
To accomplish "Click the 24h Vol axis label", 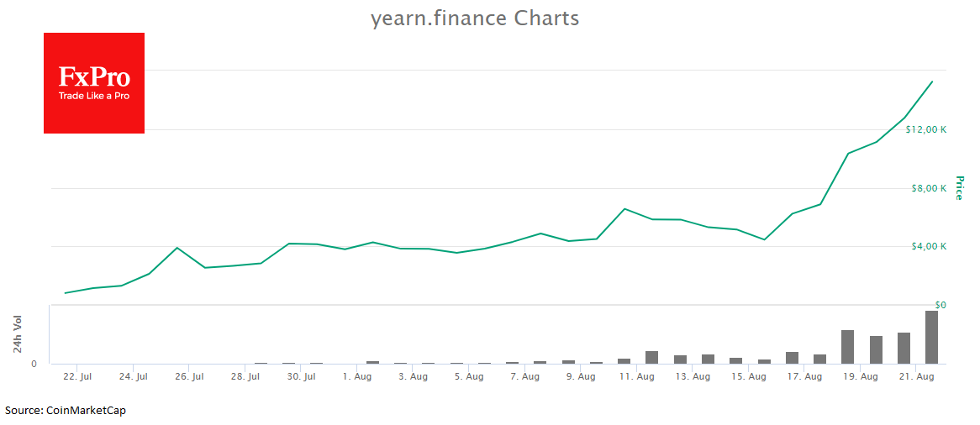I will (x=17, y=335).
